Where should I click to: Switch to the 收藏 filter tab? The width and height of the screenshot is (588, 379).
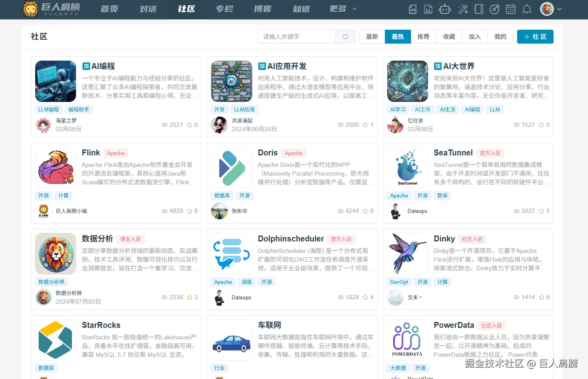click(x=449, y=37)
